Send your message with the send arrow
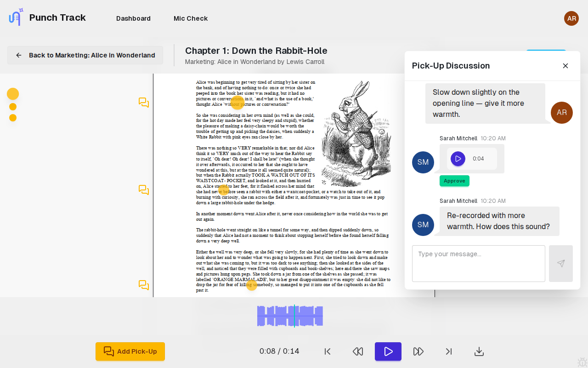 click(561, 263)
